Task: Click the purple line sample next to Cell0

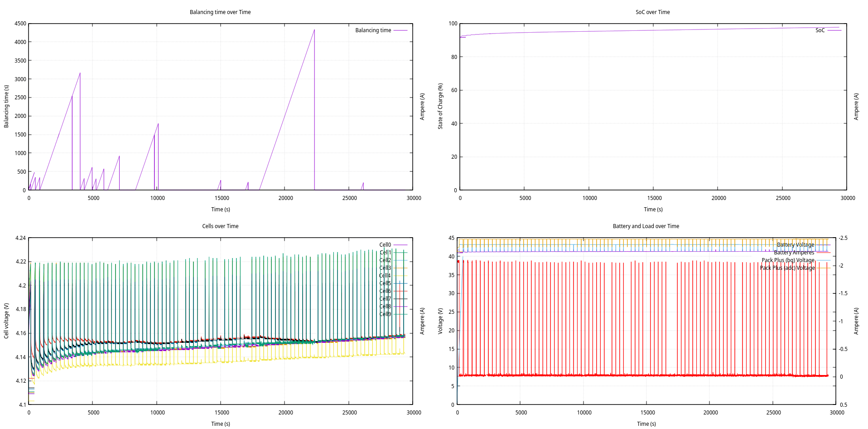Action: pyautogui.click(x=400, y=245)
